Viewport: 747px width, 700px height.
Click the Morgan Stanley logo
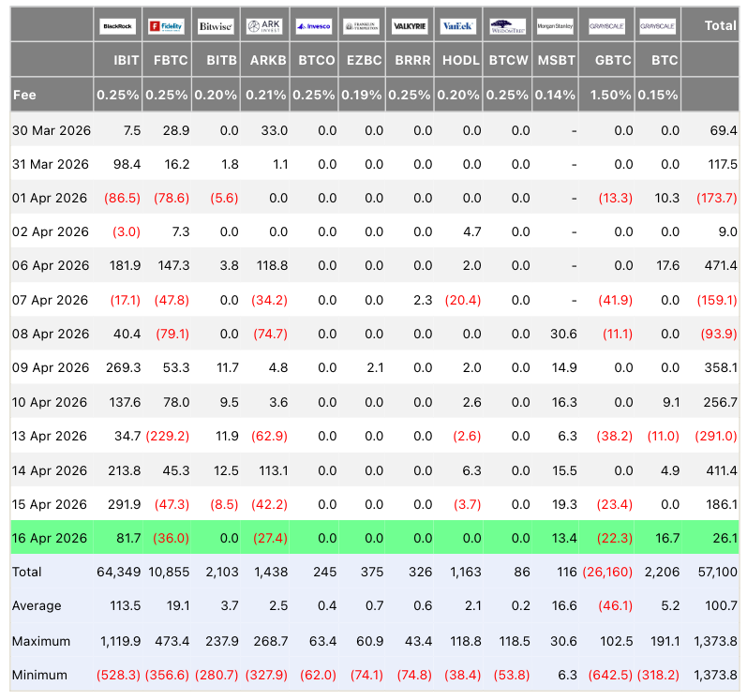click(x=556, y=26)
